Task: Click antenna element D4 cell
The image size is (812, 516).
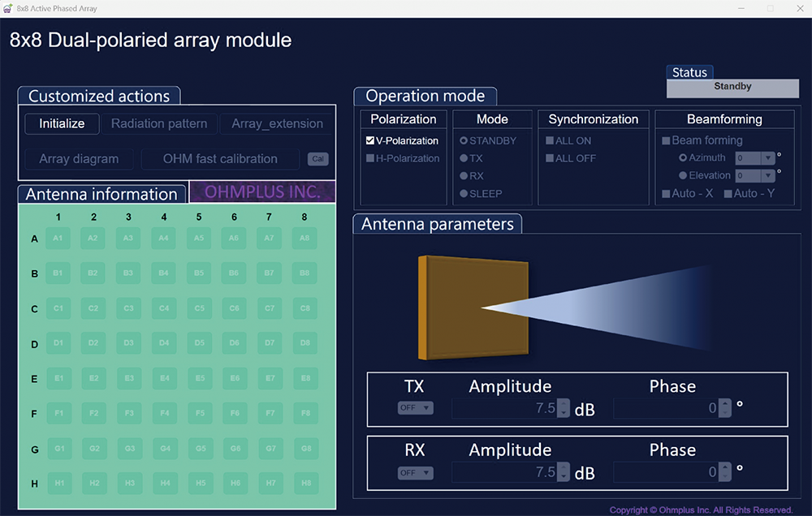Action: [x=164, y=344]
